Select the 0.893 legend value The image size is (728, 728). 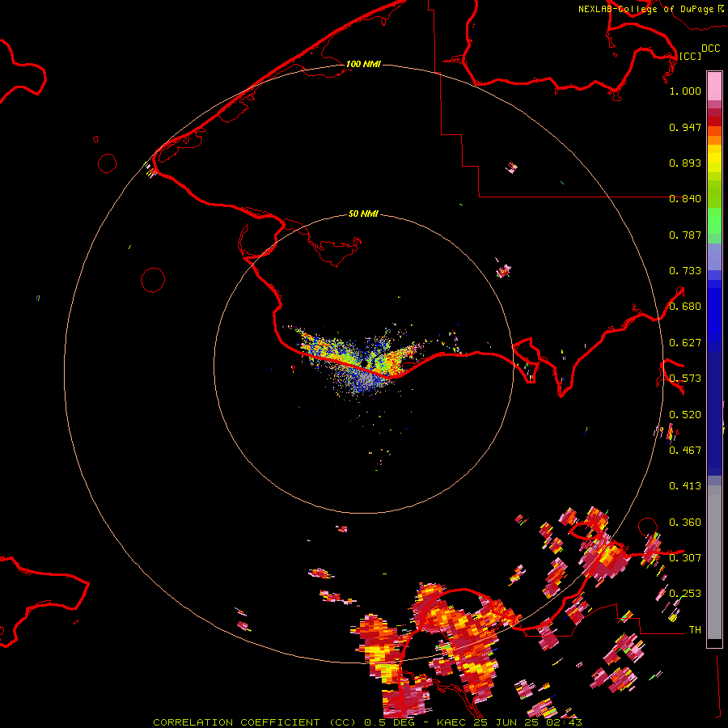click(x=685, y=163)
